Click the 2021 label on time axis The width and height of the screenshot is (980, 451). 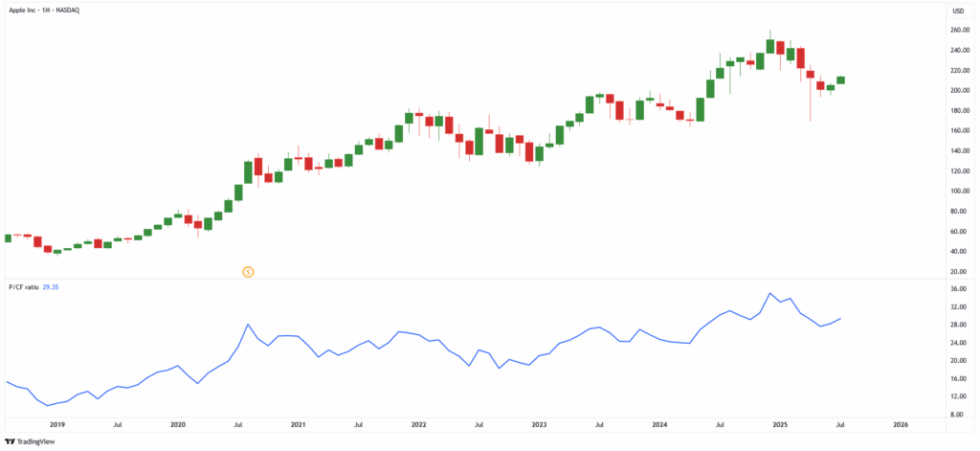[298, 423]
